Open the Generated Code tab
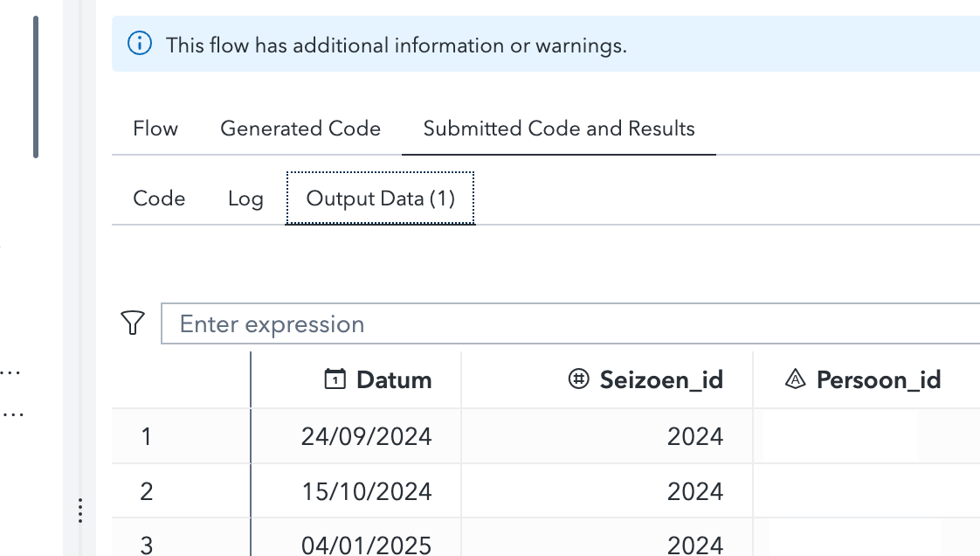Screen dimensions: 980x556 pos(300,128)
